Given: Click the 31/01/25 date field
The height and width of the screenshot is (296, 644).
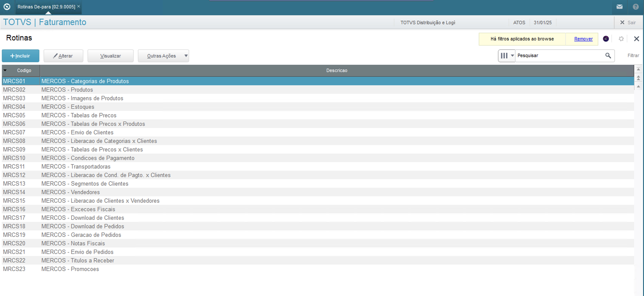Looking at the screenshot, I should click(542, 22).
